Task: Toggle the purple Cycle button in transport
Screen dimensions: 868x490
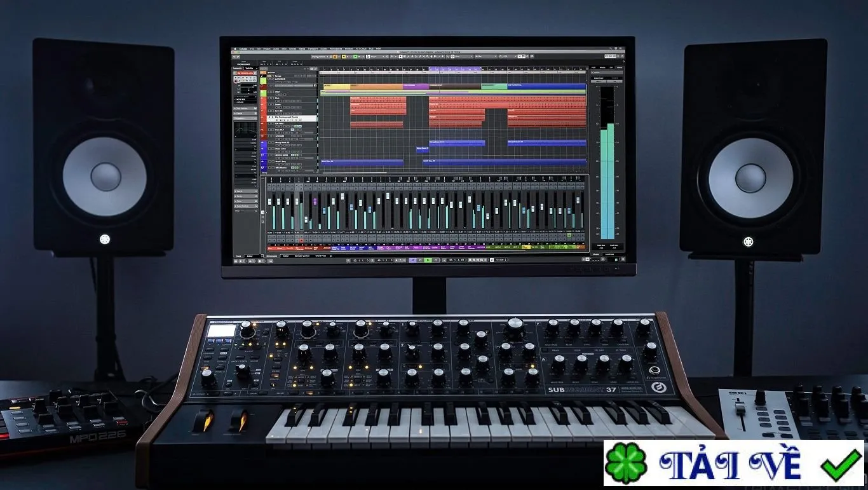Action: pos(414,260)
